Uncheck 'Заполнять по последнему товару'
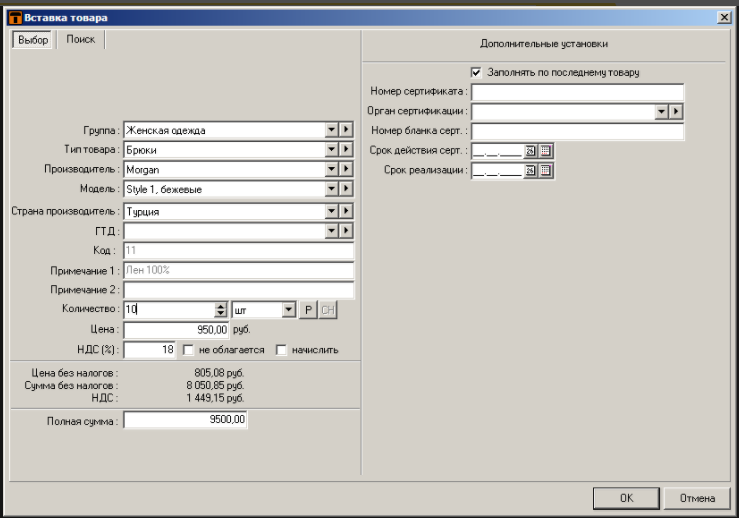 pos(476,73)
